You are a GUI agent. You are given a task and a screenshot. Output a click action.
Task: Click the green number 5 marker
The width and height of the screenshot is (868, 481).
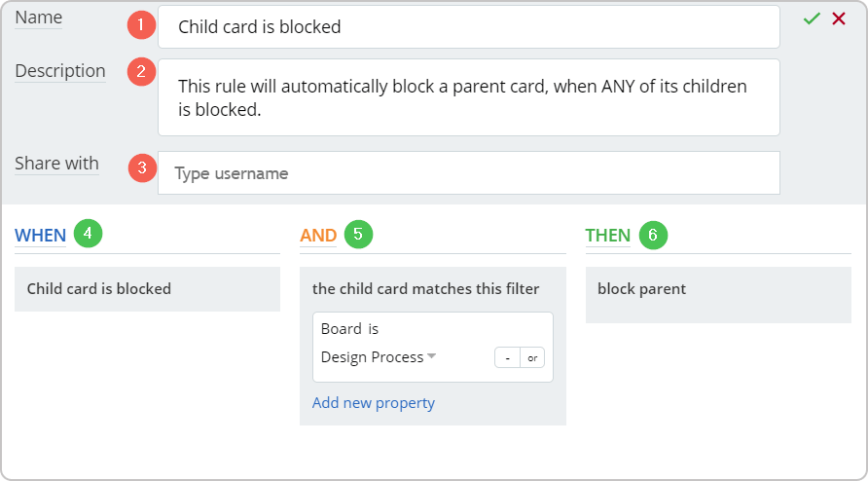click(x=358, y=234)
